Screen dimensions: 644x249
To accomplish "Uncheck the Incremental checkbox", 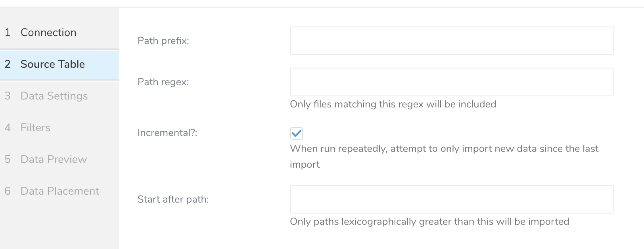I will click(x=296, y=134).
